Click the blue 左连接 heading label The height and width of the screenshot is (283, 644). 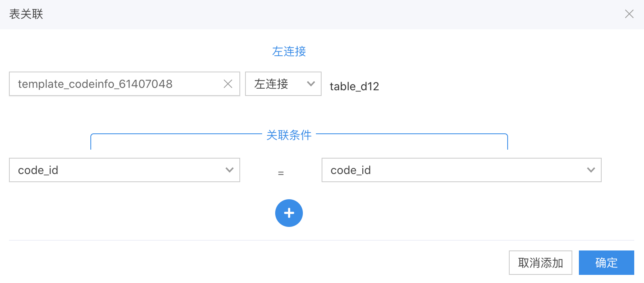(x=289, y=51)
